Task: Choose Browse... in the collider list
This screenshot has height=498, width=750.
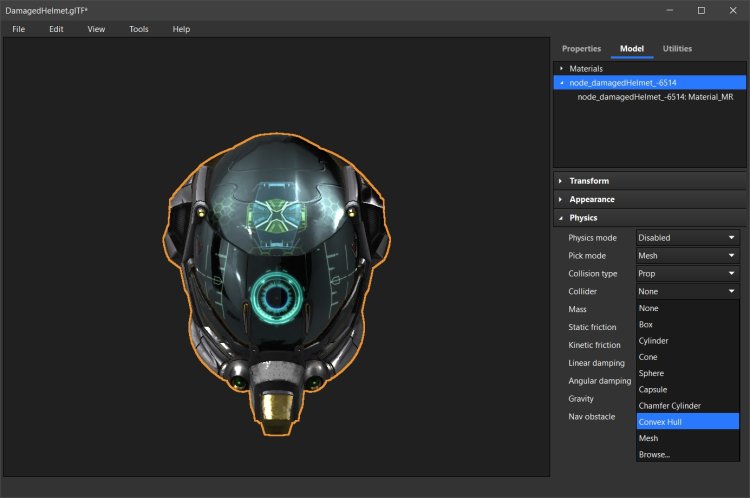Action: (x=655, y=454)
